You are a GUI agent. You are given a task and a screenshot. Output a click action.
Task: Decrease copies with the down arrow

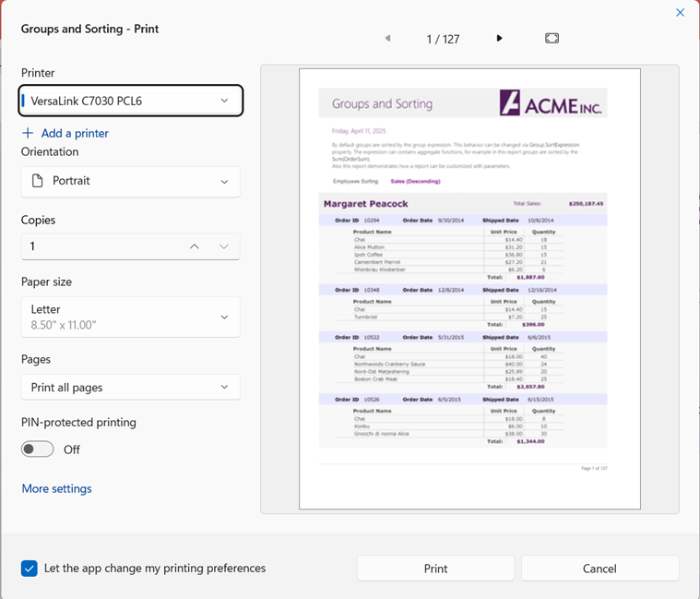[224, 246]
